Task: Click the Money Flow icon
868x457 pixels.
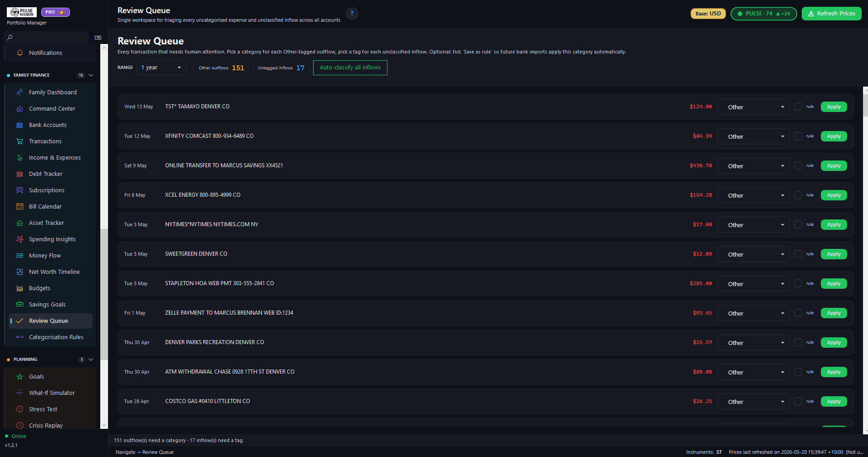Action: click(20, 255)
